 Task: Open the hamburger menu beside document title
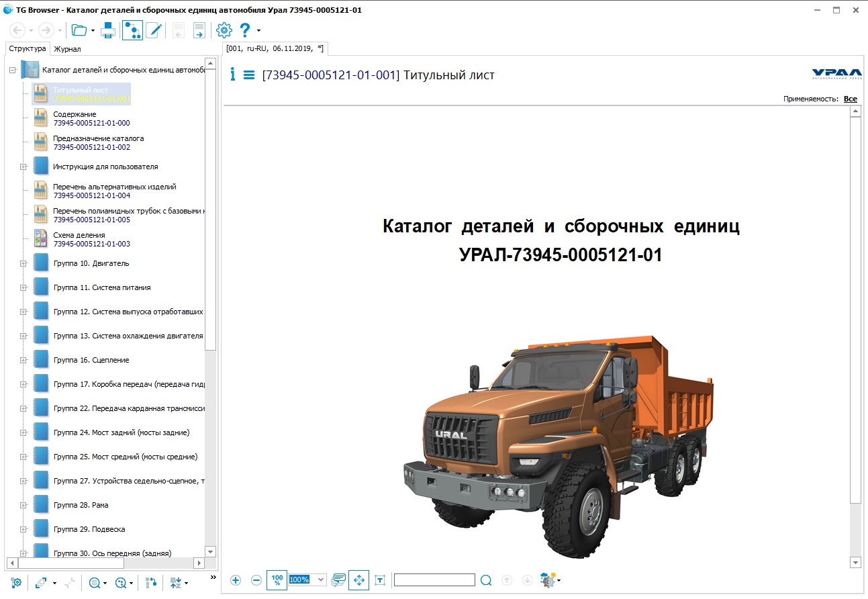[x=249, y=75]
